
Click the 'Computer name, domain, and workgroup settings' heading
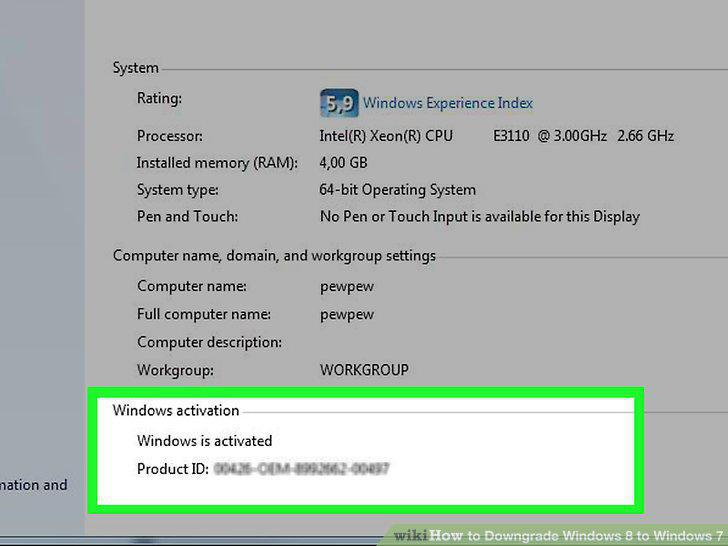tap(274, 256)
